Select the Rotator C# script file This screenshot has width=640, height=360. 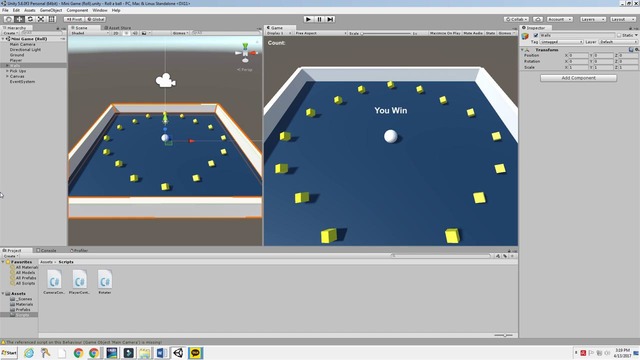104,282
